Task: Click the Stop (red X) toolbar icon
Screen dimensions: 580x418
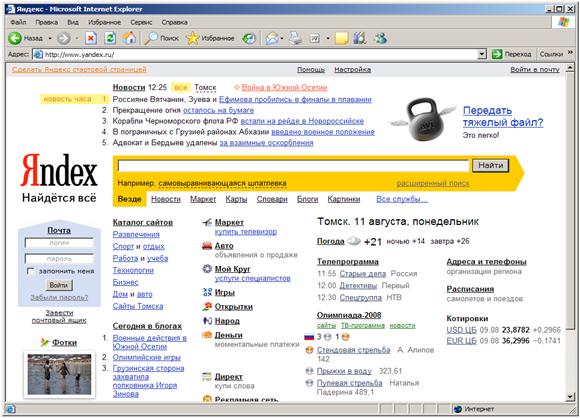Action: pyautogui.click(x=91, y=38)
